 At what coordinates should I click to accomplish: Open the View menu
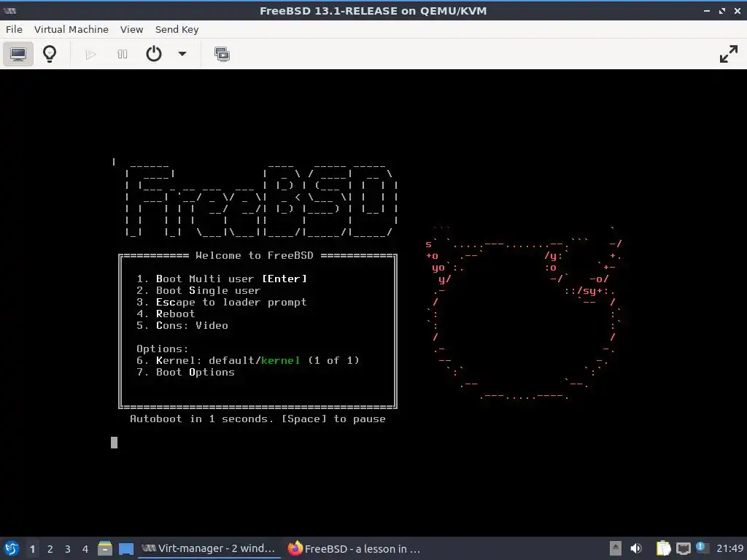[131, 29]
